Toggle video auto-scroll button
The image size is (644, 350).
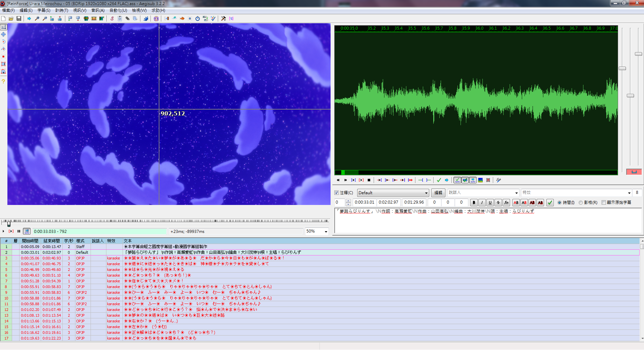click(x=27, y=232)
